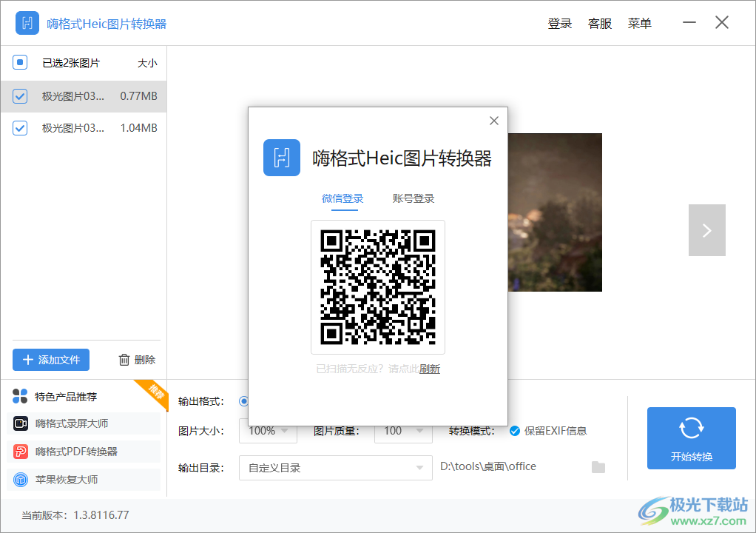Click the 特色产品推荐 four-dot icon
This screenshot has height=533, width=756.
click(19, 396)
